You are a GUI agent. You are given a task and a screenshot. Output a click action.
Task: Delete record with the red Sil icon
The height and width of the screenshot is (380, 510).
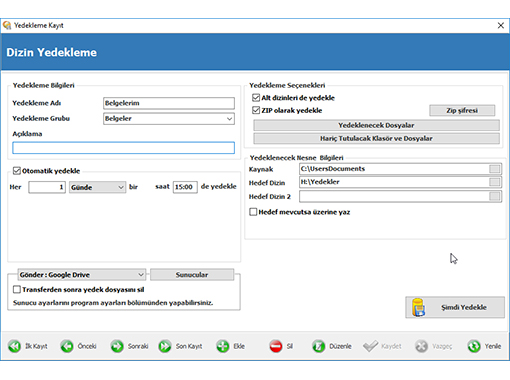[276, 346]
